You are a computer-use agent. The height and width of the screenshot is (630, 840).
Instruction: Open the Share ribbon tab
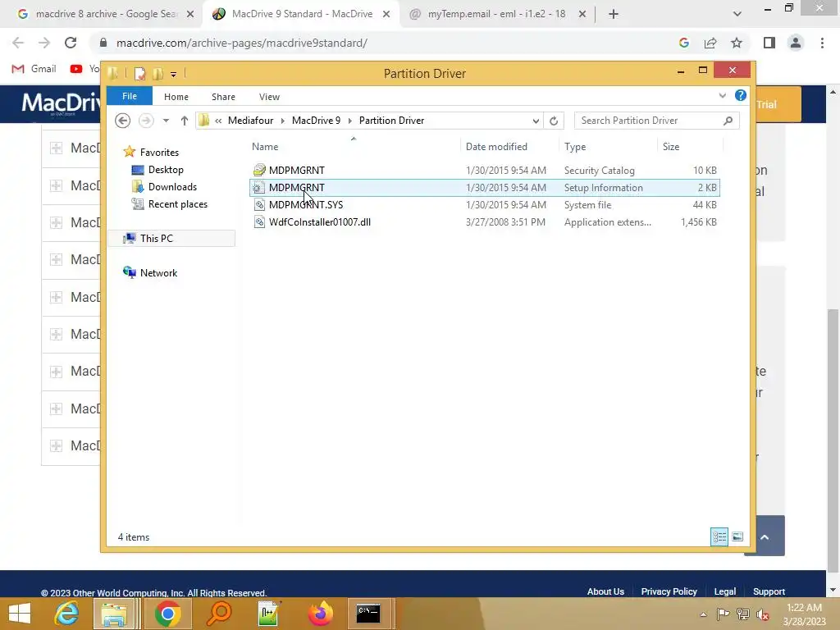(223, 97)
